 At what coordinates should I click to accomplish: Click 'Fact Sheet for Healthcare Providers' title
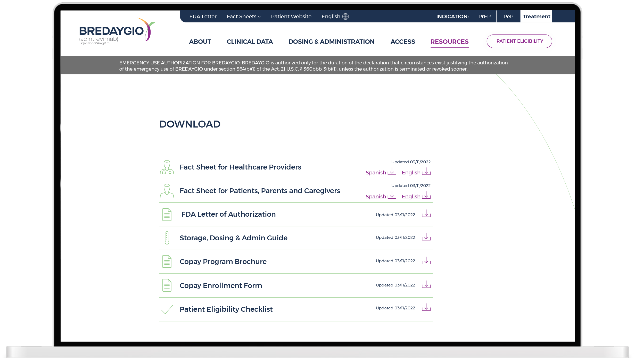click(240, 167)
